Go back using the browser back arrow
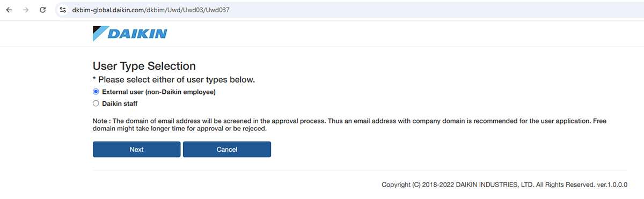Screen dimensions: 644x199 pyautogui.click(x=9, y=10)
